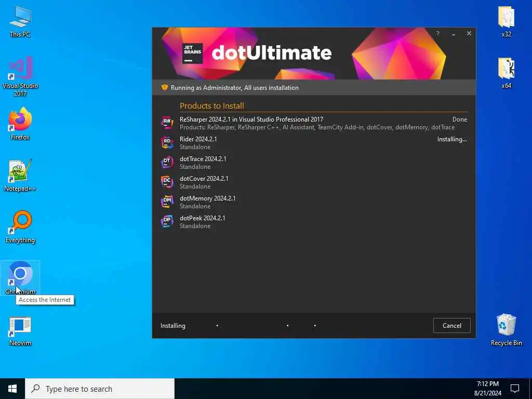Select the Recycle Bin icon
This screenshot has width=532, height=399.
[x=506, y=330]
